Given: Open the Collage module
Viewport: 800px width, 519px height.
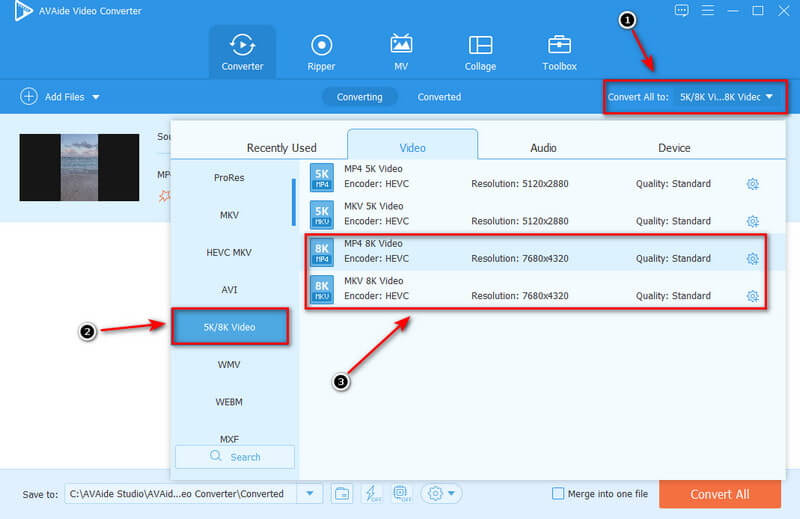Looking at the screenshot, I should click(x=480, y=52).
